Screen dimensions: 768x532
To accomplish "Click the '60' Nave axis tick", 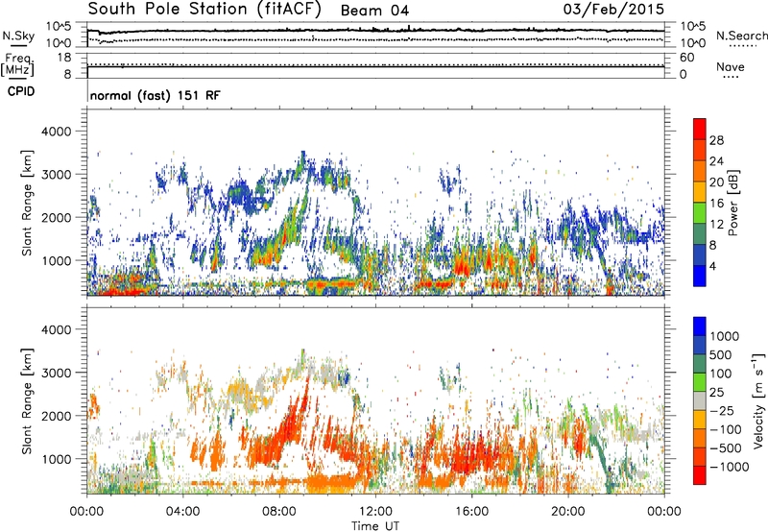I will pyautogui.click(x=686, y=58).
